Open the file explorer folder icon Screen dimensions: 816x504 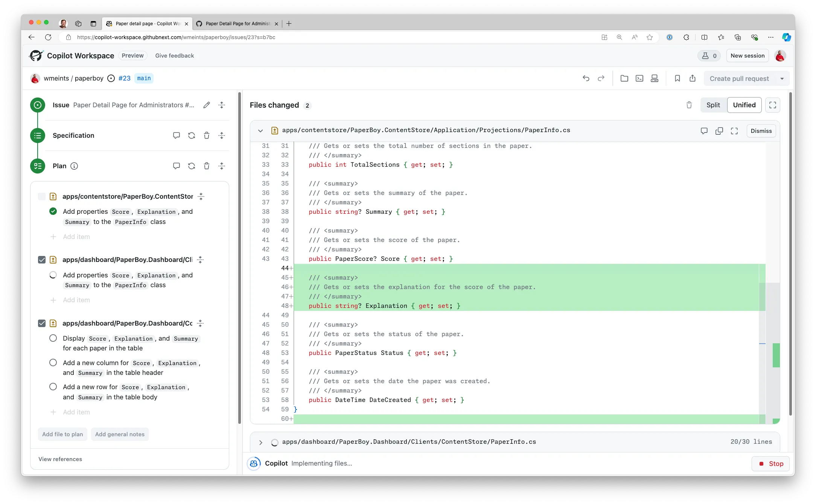click(x=624, y=78)
